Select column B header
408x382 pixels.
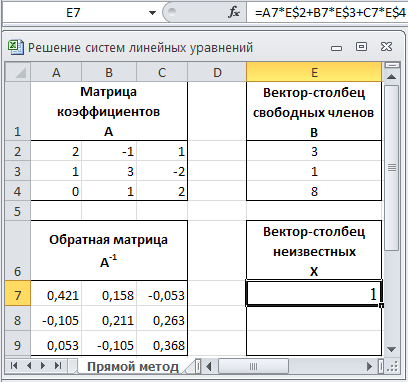click(x=109, y=72)
